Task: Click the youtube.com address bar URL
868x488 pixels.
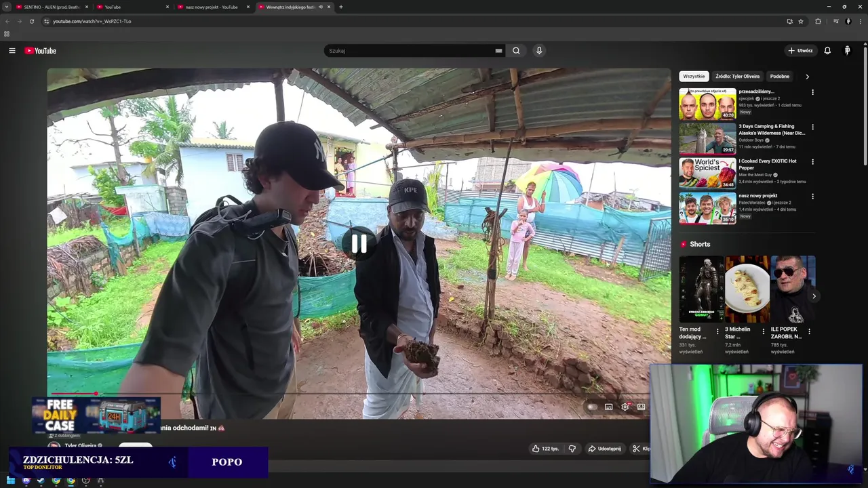Action: point(92,21)
